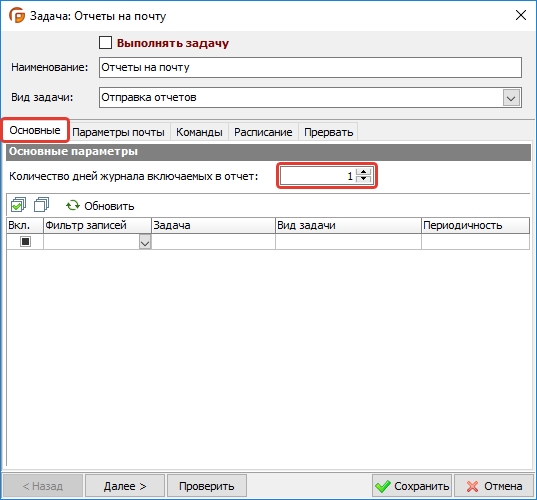Enable the Выполнять задачу checkbox

pos(105,43)
